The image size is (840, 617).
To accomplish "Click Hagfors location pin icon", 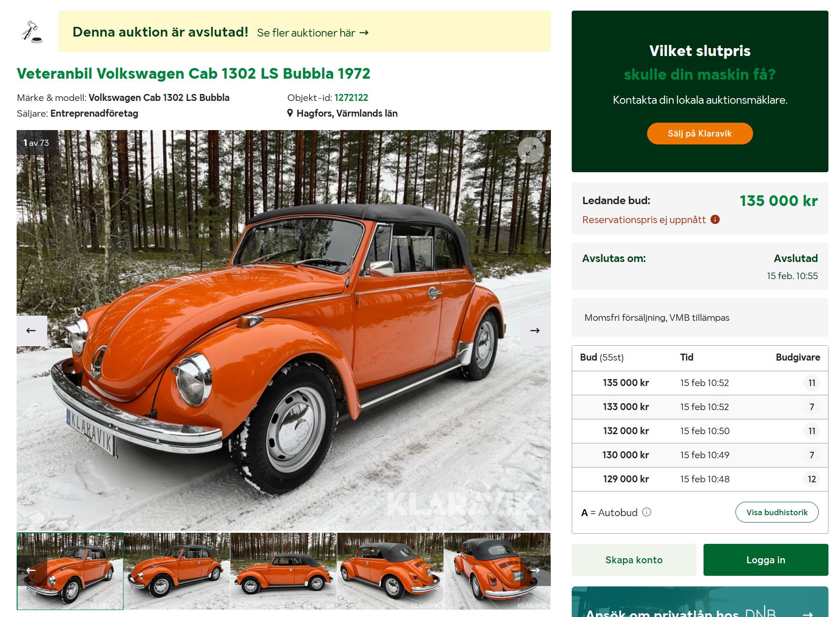I will click(290, 113).
